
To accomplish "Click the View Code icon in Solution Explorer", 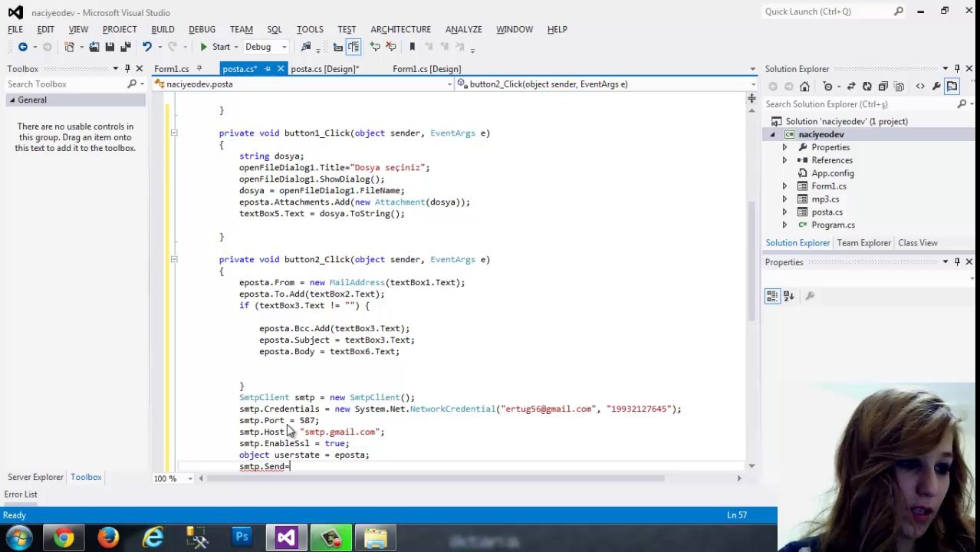I will tap(920, 87).
